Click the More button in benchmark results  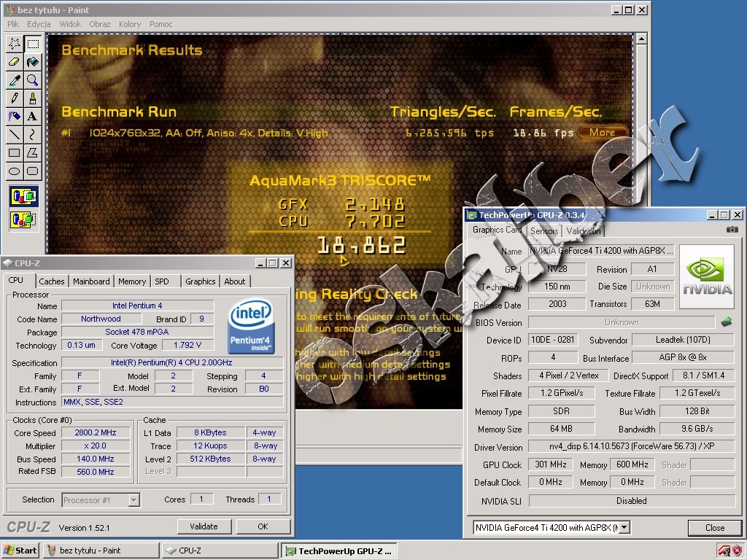[x=602, y=133]
